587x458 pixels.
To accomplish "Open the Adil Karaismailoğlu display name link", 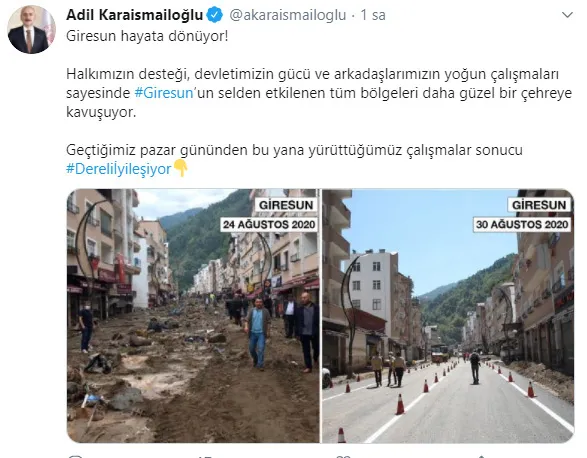I will click(134, 15).
